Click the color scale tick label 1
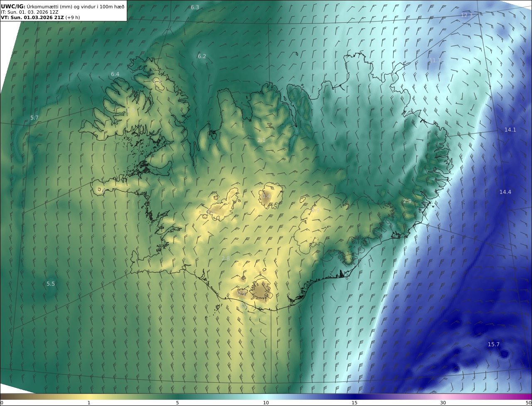The width and height of the screenshot is (532, 406). click(x=89, y=403)
